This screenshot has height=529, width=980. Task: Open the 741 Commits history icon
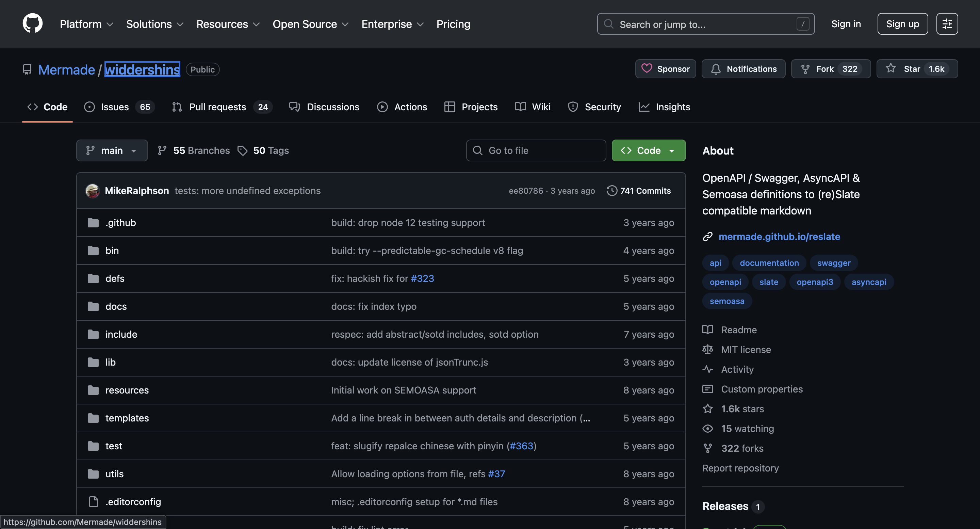[x=612, y=191]
